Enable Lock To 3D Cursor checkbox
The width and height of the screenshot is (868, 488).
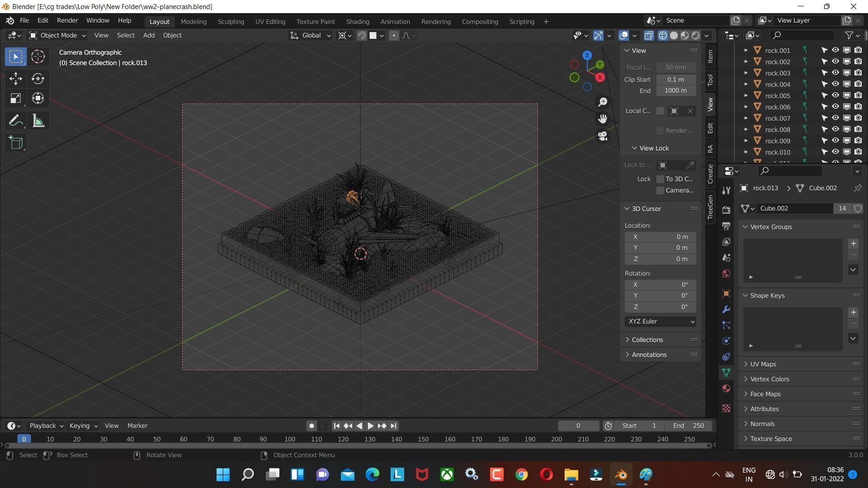(660, 179)
